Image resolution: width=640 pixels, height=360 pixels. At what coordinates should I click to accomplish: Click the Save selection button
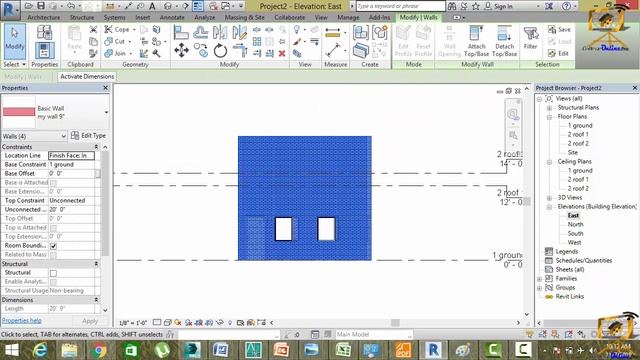click(x=560, y=29)
